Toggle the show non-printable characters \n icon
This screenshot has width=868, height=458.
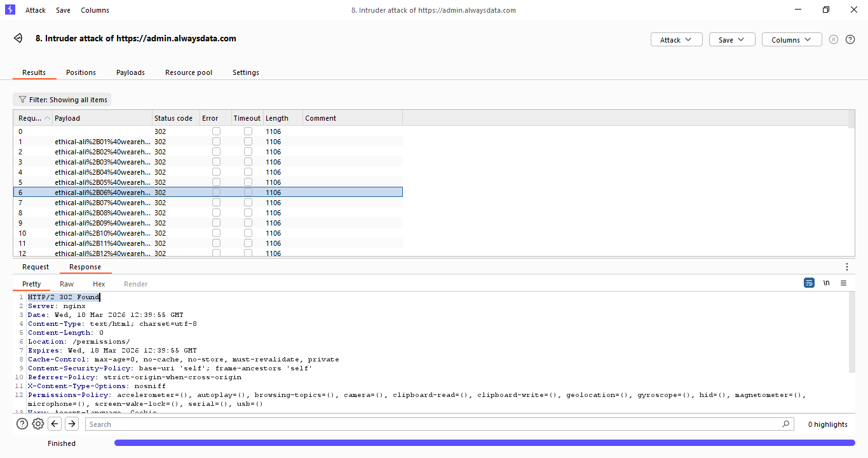click(826, 283)
